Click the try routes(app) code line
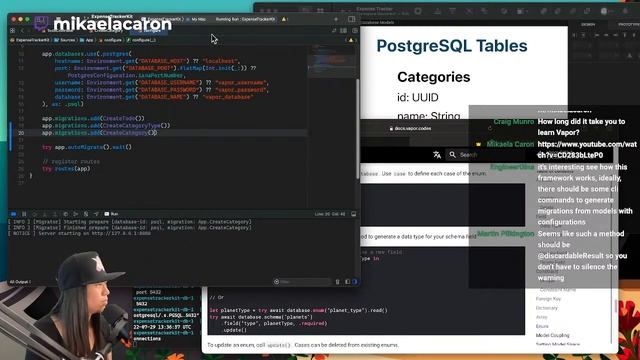This screenshot has width=640, height=360. [x=66, y=169]
